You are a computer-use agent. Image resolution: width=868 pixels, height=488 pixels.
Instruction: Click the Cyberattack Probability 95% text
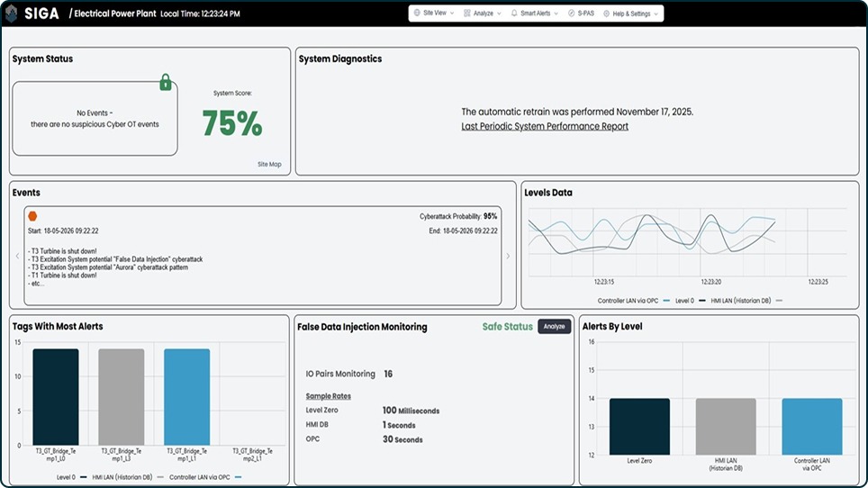(457, 216)
